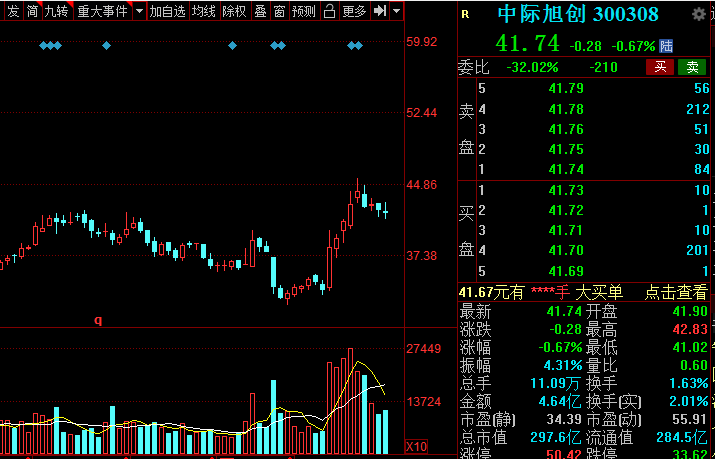Click the 发 toolbar button
The height and width of the screenshot is (459, 715).
click(12, 12)
